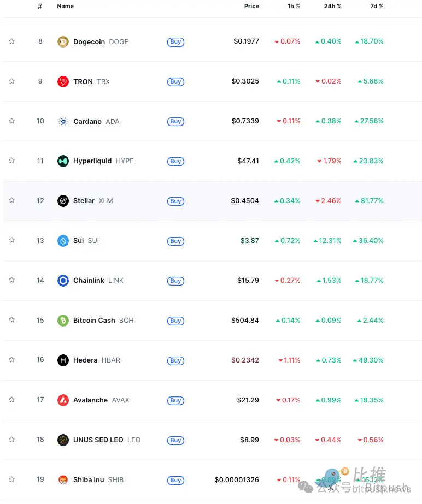Sort by the Name column header
Screen dimensions: 422x504
[65, 7]
